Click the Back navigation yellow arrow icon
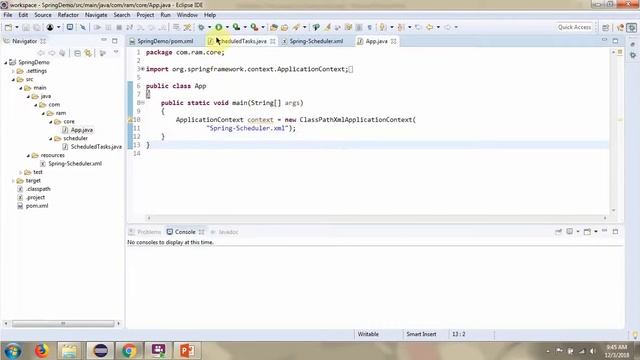The width and height of the screenshot is (640, 360). [x=429, y=27]
